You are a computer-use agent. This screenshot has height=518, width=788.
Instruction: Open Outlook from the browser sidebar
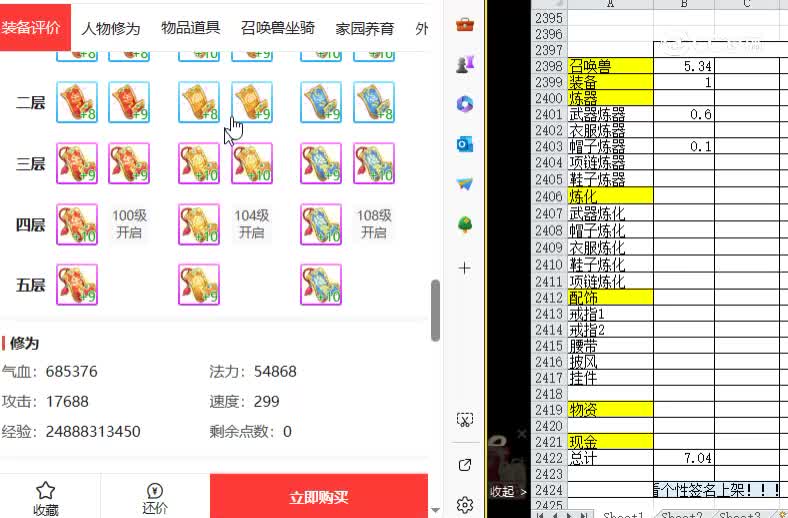465,145
